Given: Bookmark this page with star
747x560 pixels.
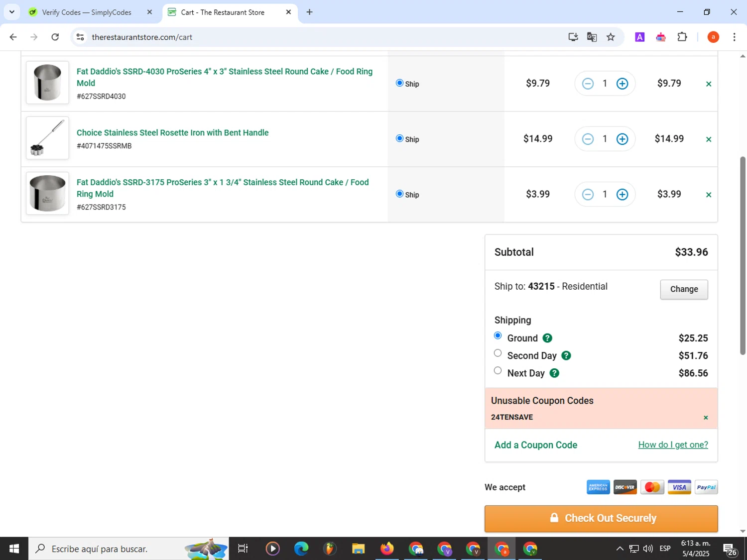Looking at the screenshot, I should 611,37.
